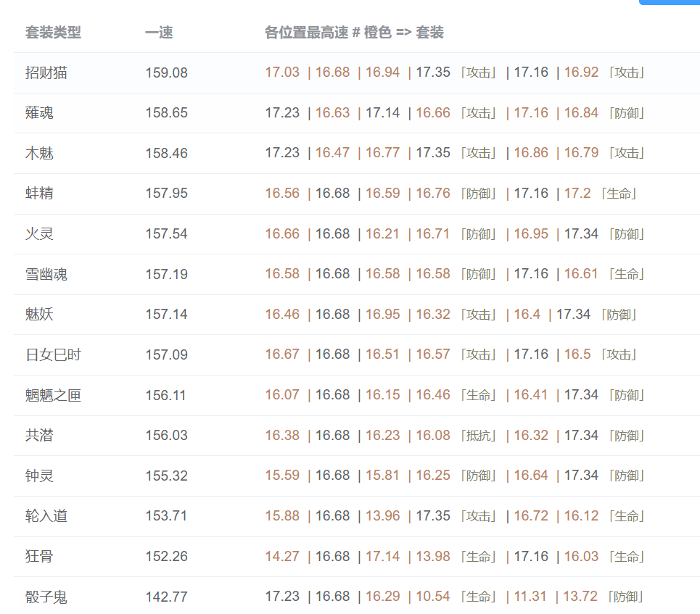Click 16.72 in the 轮入道 row
This screenshot has height=614, width=700.
(531, 516)
